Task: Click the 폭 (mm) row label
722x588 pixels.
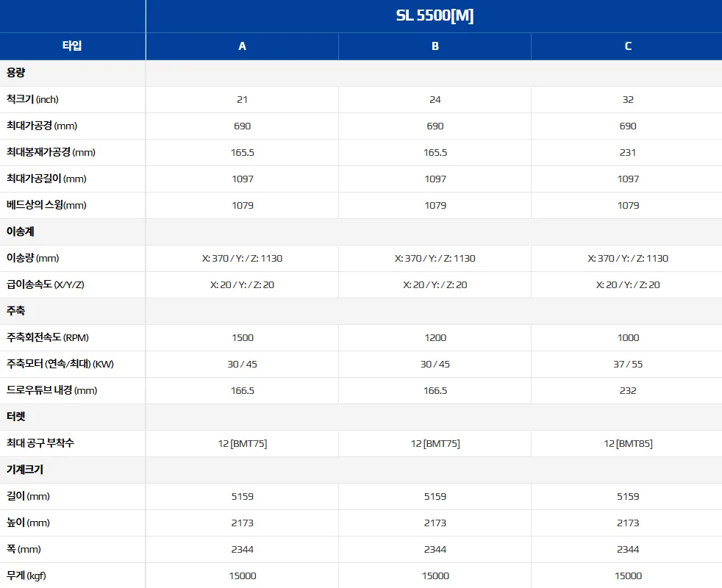Action: tap(24, 549)
